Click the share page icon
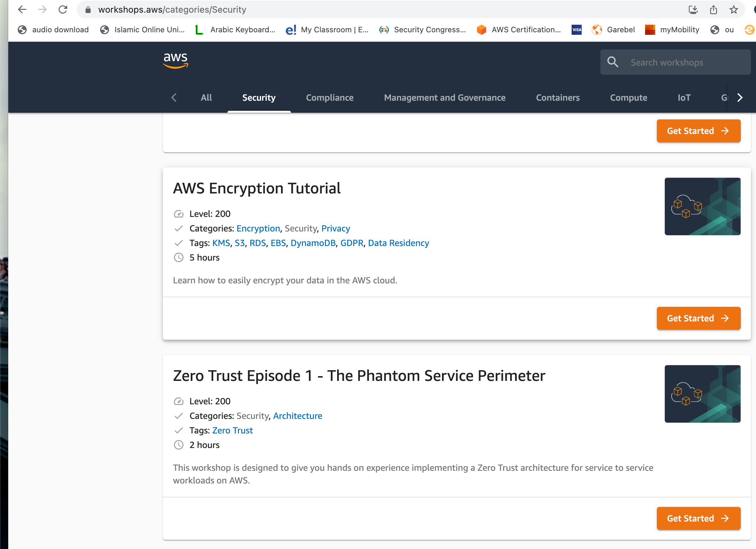 (x=713, y=10)
